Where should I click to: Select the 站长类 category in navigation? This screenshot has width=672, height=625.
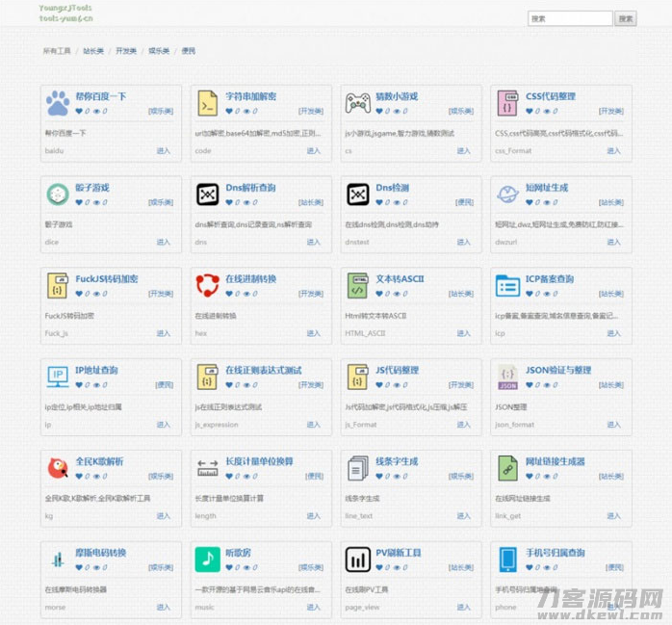point(92,51)
